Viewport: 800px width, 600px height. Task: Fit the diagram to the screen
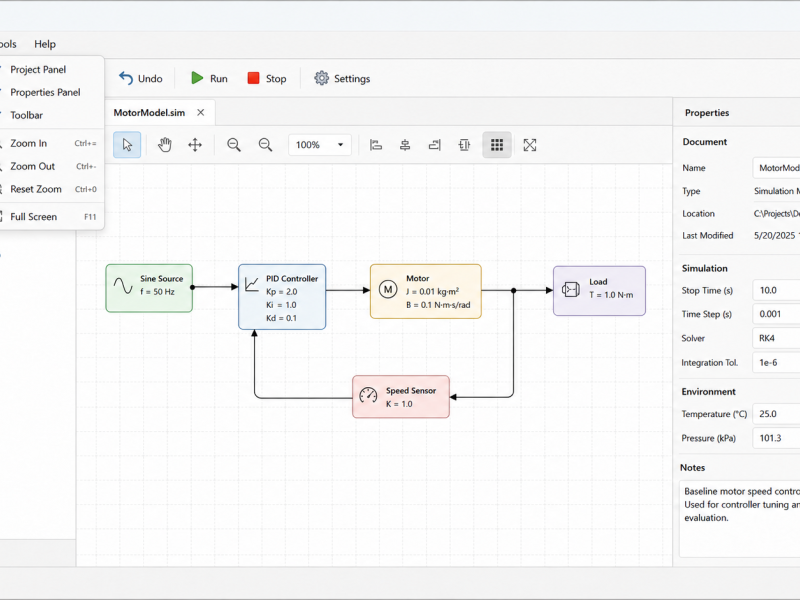530,145
